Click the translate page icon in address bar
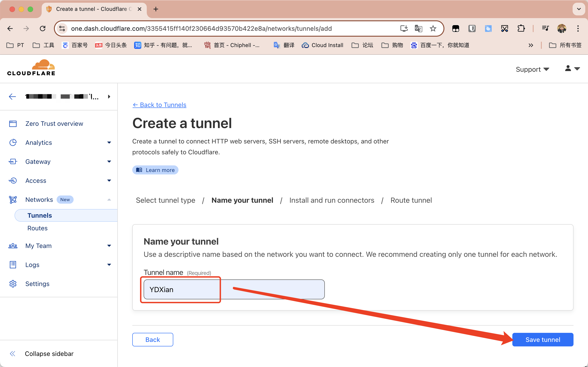 pyautogui.click(x=418, y=29)
